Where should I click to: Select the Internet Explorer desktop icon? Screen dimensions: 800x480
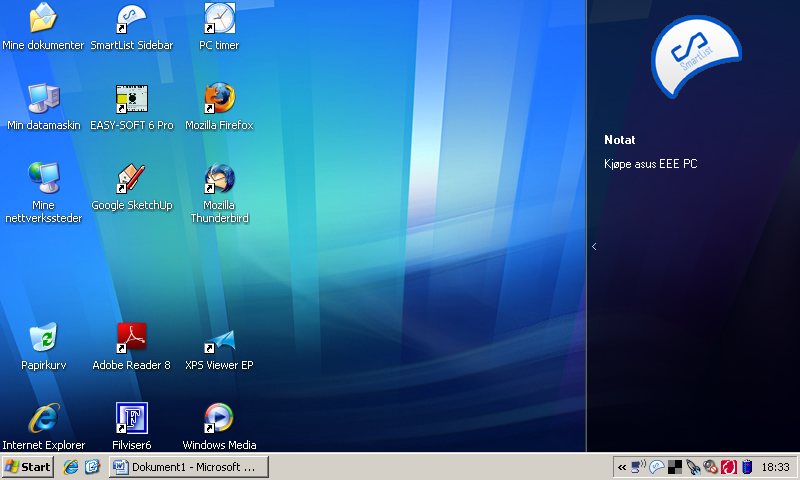pos(43,426)
